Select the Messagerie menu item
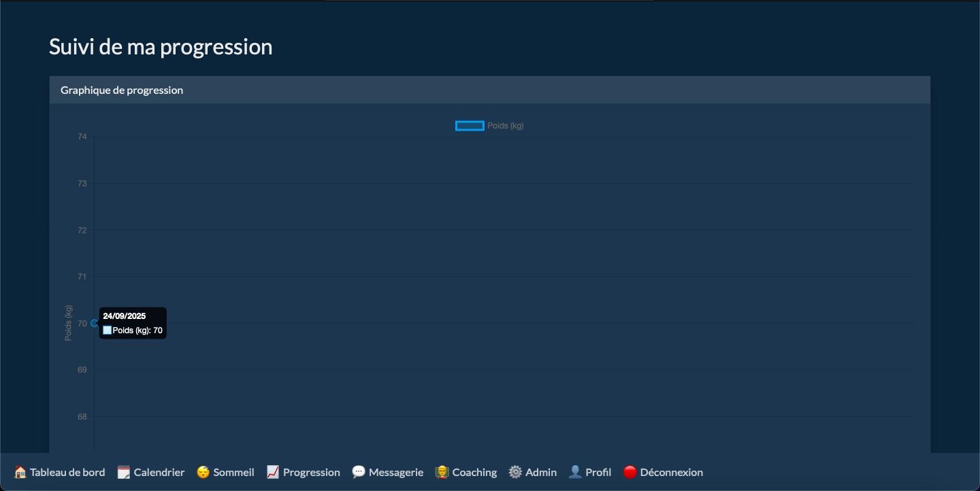 point(396,472)
